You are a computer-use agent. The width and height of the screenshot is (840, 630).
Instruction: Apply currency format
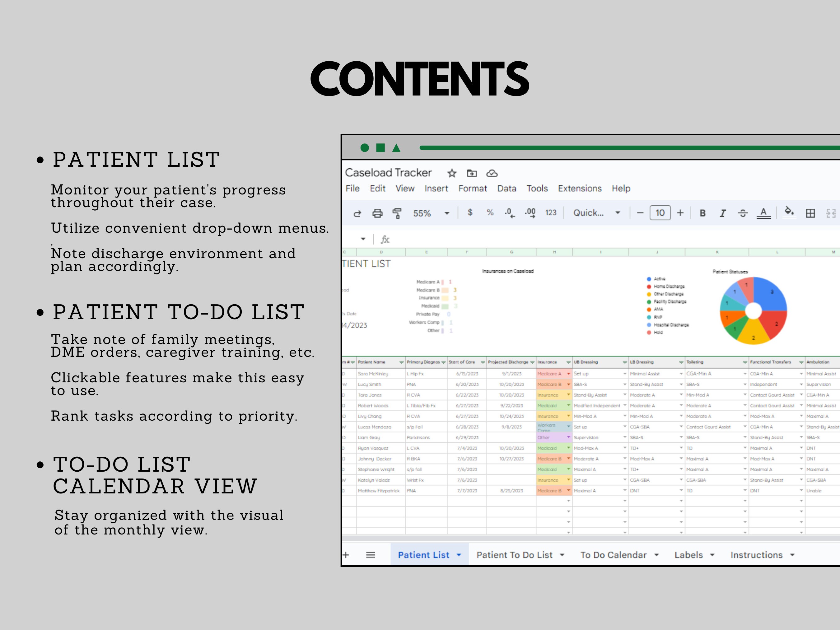click(470, 213)
